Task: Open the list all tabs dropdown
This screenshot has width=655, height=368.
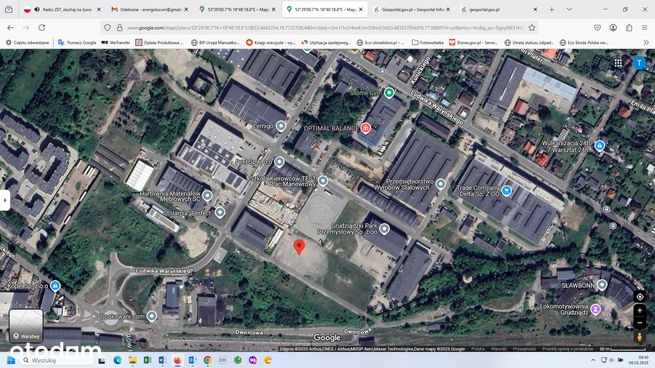Action: point(569,9)
